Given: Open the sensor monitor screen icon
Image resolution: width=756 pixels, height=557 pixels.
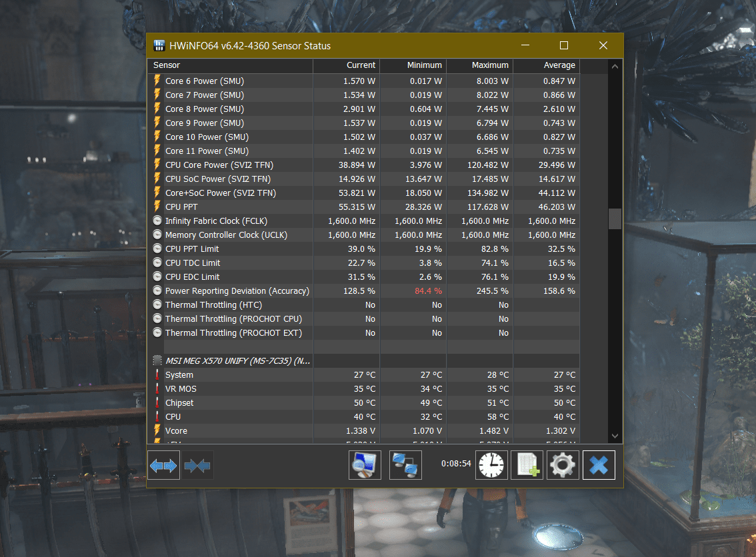Looking at the screenshot, I should click(365, 466).
